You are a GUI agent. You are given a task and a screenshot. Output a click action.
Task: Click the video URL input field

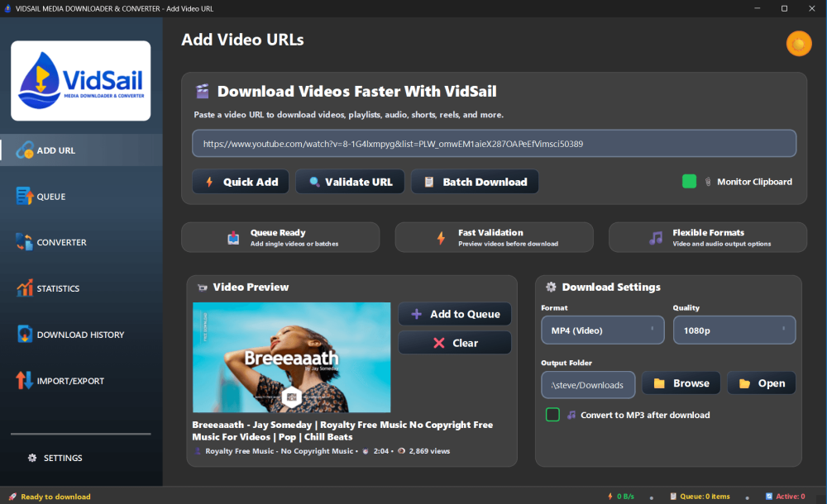point(495,144)
